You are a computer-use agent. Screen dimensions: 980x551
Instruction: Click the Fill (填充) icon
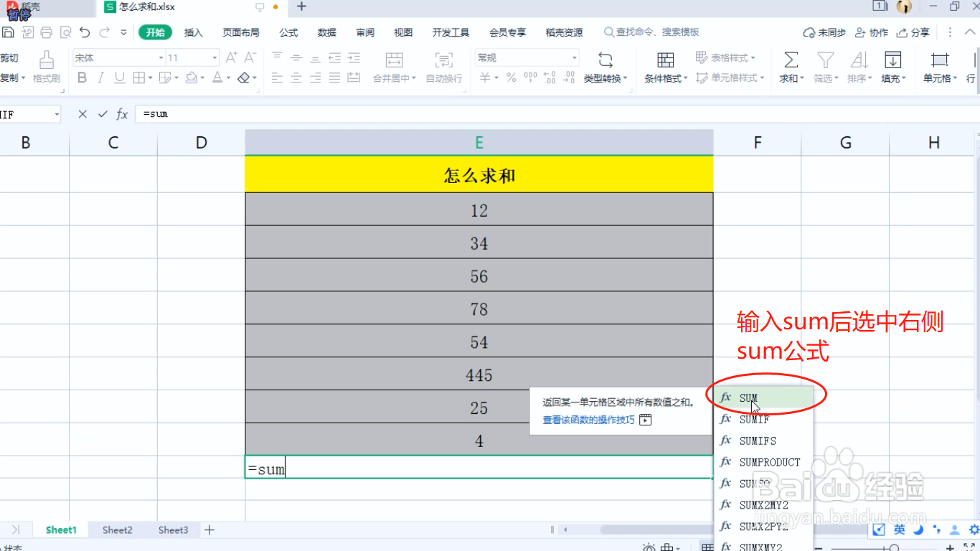[893, 60]
